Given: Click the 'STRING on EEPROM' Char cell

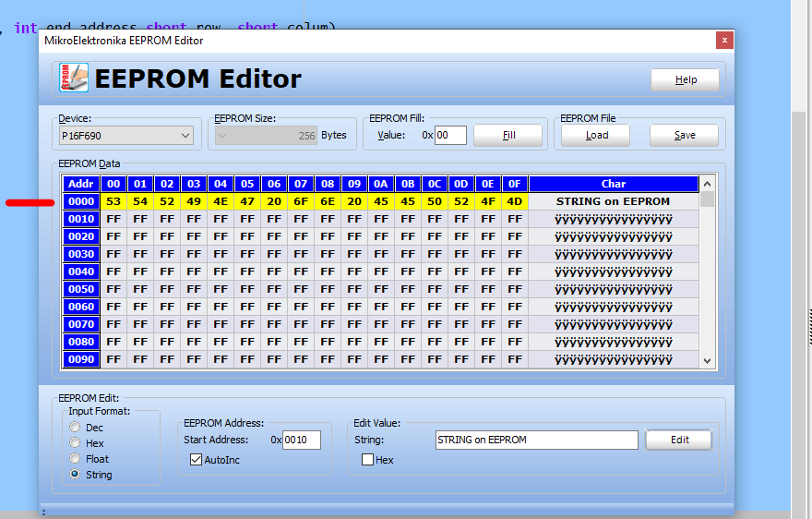Looking at the screenshot, I should tap(614, 201).
